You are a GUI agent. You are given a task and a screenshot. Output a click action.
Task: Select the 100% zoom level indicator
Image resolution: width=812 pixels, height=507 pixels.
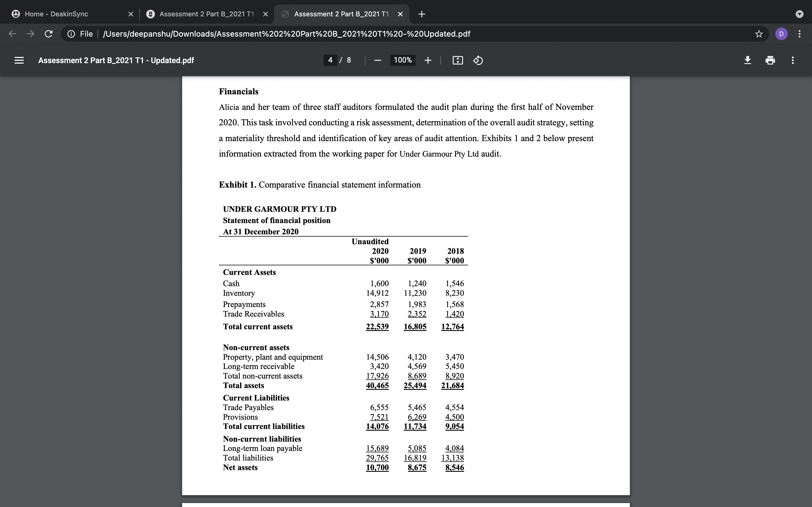click(403, 60)
